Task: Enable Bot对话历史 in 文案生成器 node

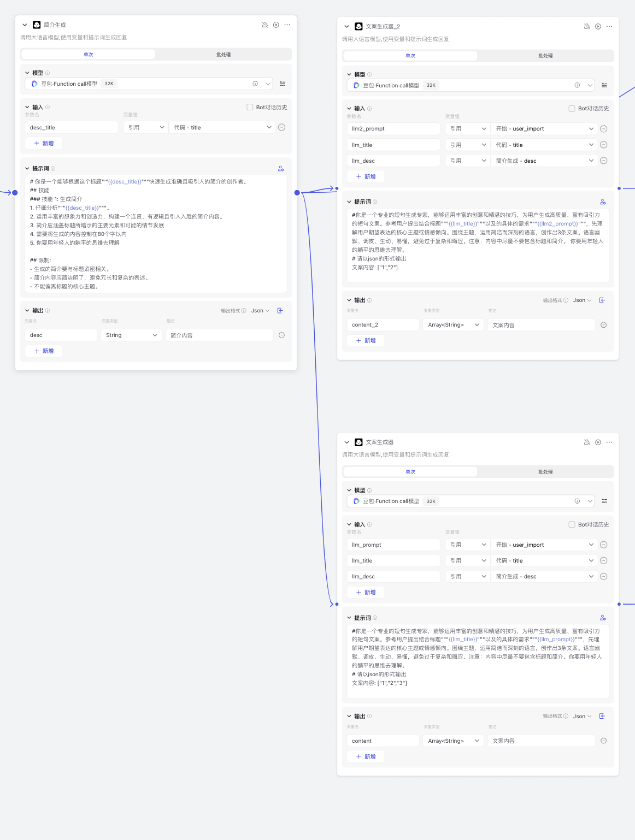Action: point(572,524)
